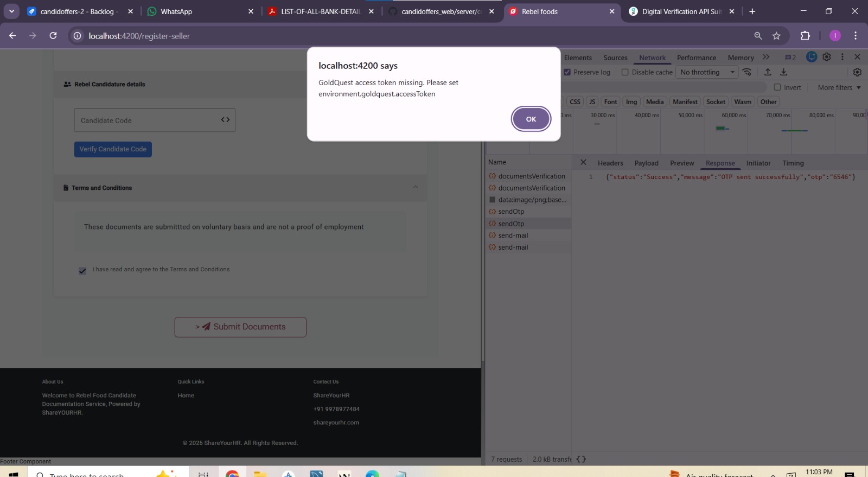Click the reload page icon
Image resolution: width=868 pixels, height=477 pixels.
coord(53,36)
